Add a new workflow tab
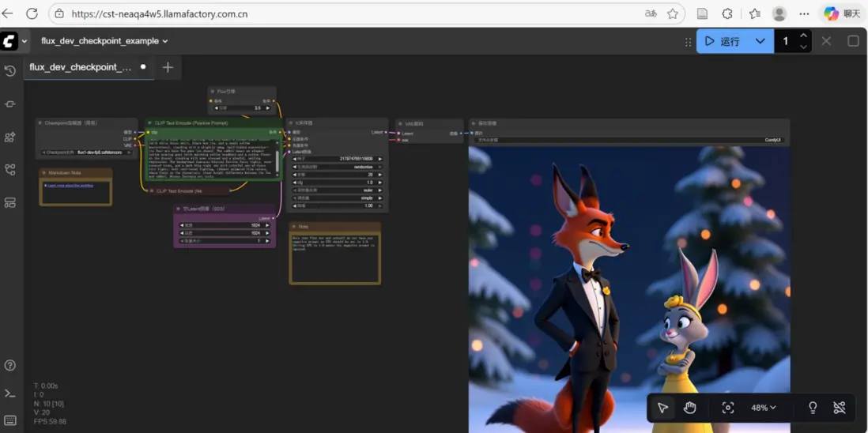 (x=168, y=67)
